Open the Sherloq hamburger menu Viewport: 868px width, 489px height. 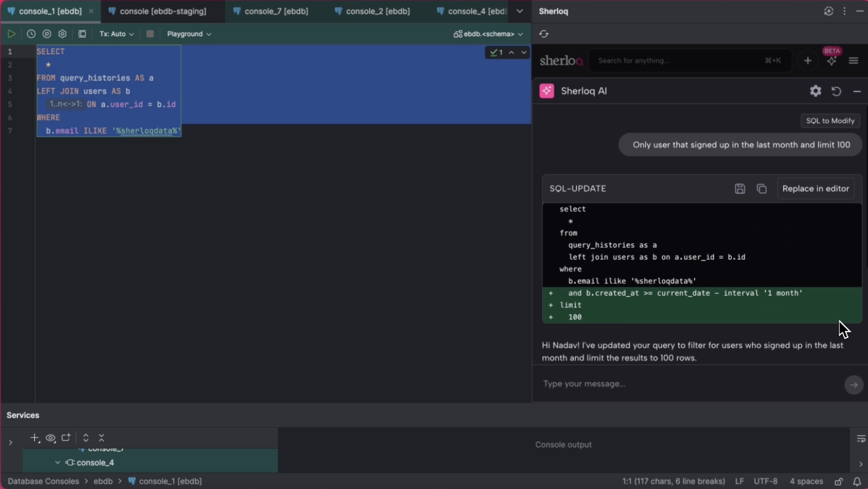pyautogui.click(x=854, y=61)
